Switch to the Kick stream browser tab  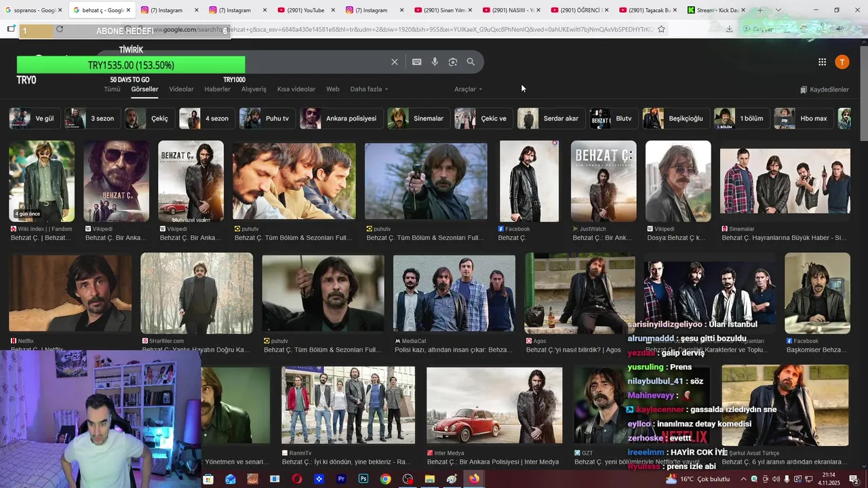(717, 10)
